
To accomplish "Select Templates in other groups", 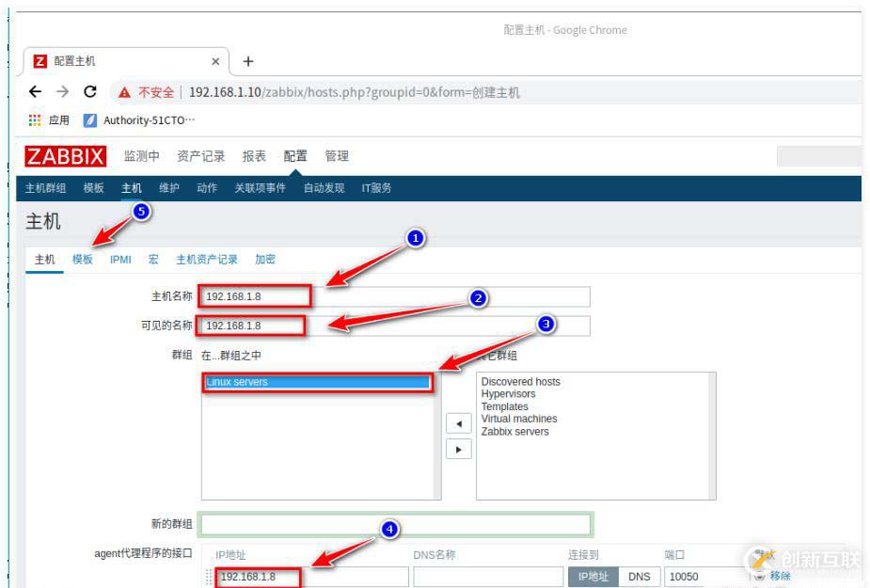I will click(504, 406).
